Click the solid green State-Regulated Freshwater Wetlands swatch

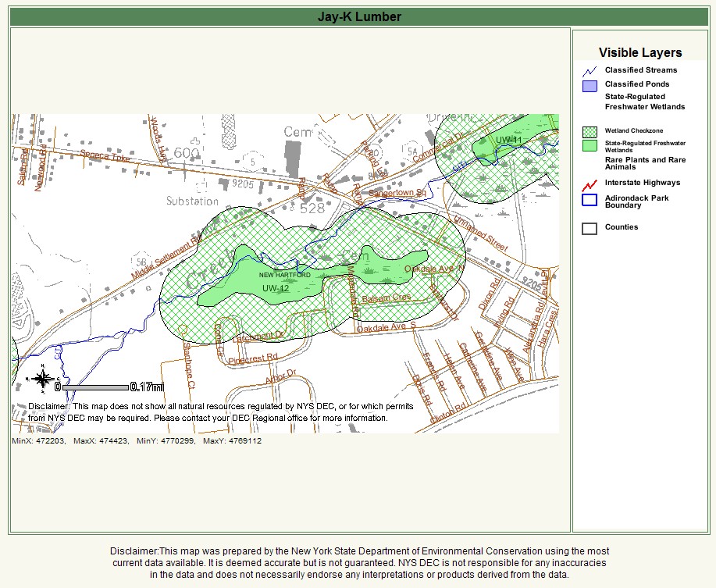pos(590,145)
